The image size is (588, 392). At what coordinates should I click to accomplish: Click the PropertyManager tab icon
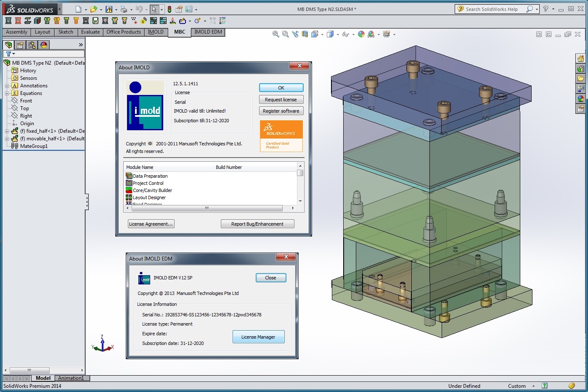click(x=20, y=45)
